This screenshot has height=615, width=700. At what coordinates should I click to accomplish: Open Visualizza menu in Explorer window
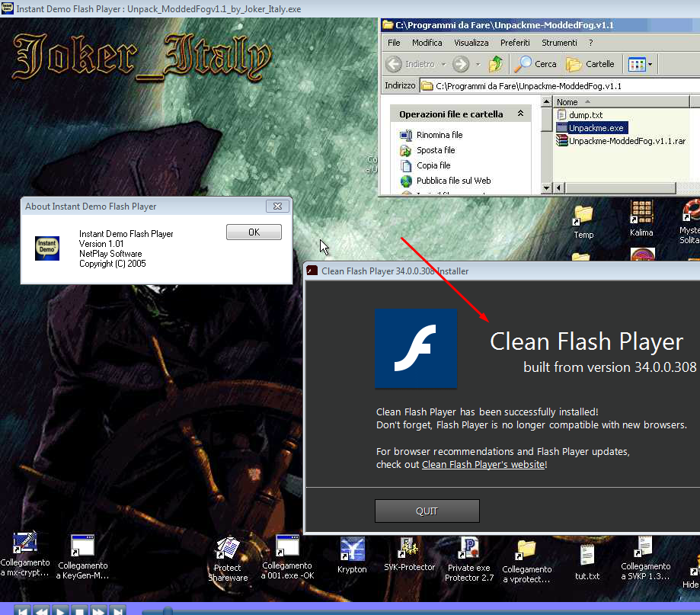tap(471, 43)
